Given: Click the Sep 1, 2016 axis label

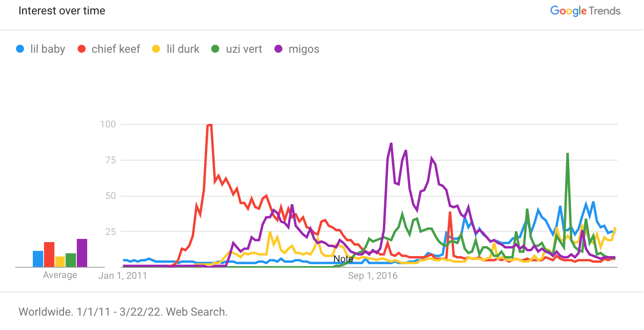Looking at the screenshot, I should click(x=373, y=276).
